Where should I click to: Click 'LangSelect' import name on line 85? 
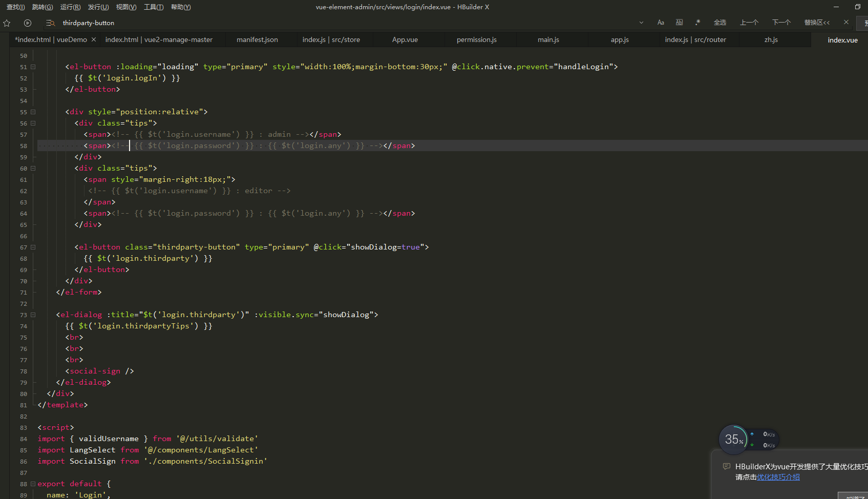pos(93,450)
